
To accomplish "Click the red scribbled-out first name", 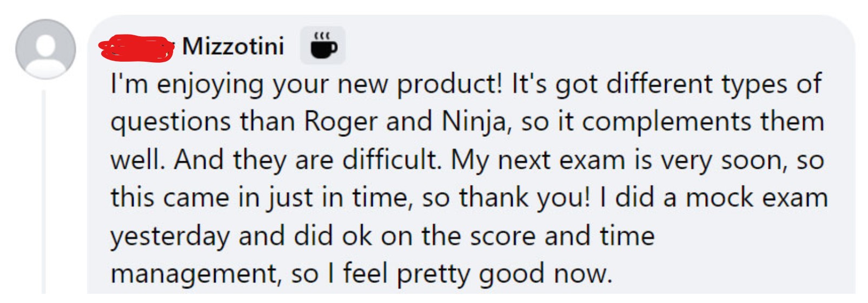I will coord(137,47).
